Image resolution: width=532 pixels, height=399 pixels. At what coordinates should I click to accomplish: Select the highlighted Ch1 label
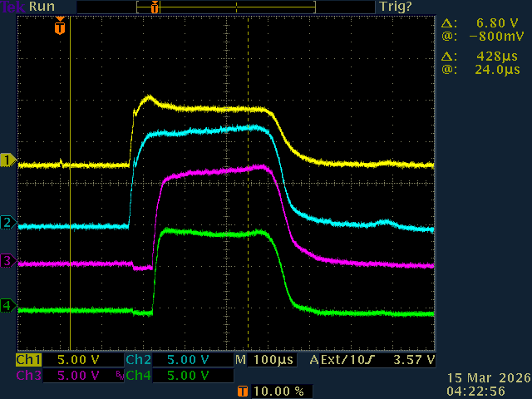click(28, 360)
